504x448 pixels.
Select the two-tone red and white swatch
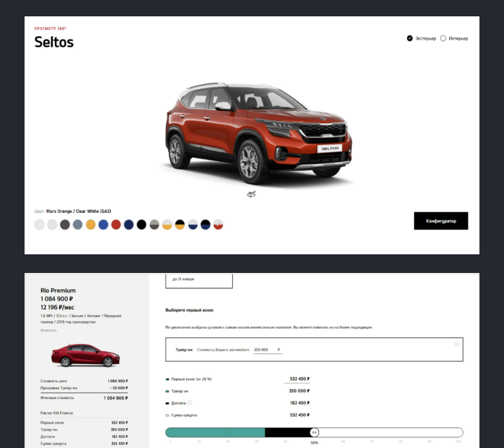coord(218,225)
